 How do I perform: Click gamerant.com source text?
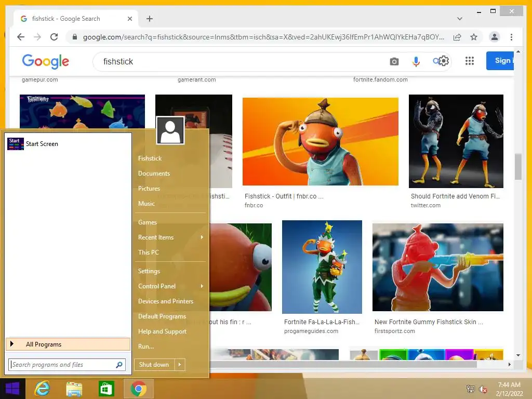tap(197, 79)
